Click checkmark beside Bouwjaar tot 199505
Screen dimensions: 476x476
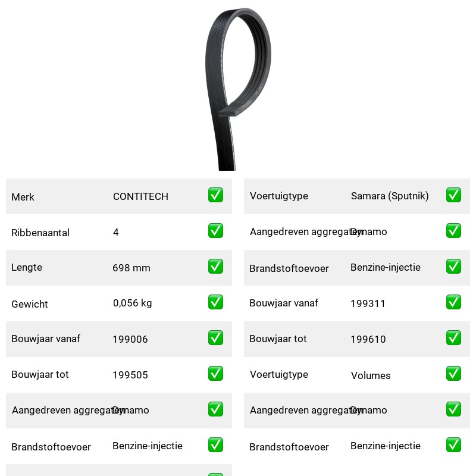click(x=215, y=374)
